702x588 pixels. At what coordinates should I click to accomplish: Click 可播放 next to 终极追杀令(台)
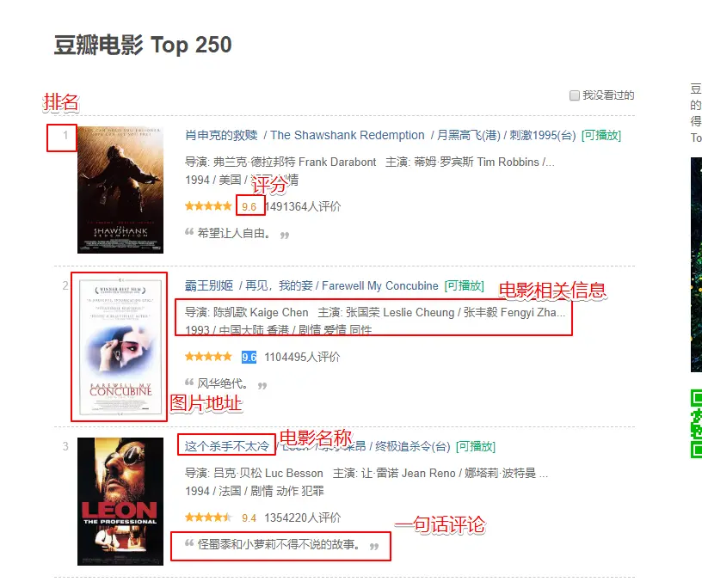(x=476, y=446)
